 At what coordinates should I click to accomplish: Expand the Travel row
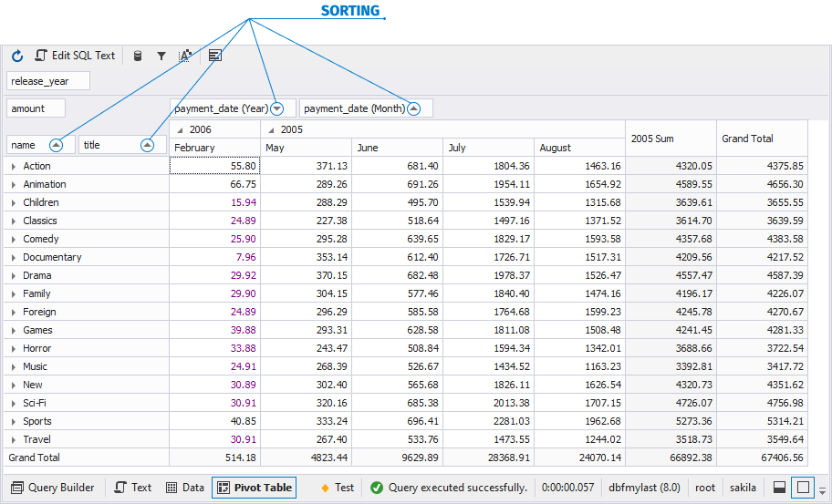(x=14, y=440)
